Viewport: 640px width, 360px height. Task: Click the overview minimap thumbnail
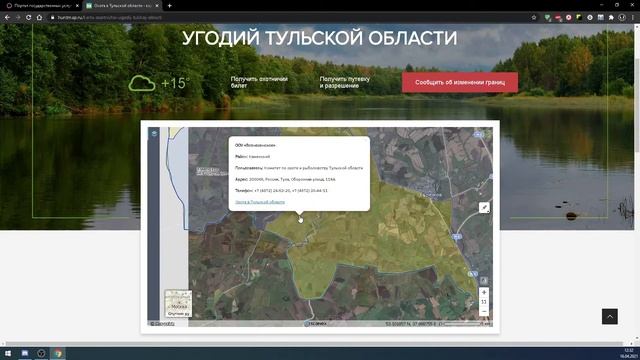[x=178, y=303]
